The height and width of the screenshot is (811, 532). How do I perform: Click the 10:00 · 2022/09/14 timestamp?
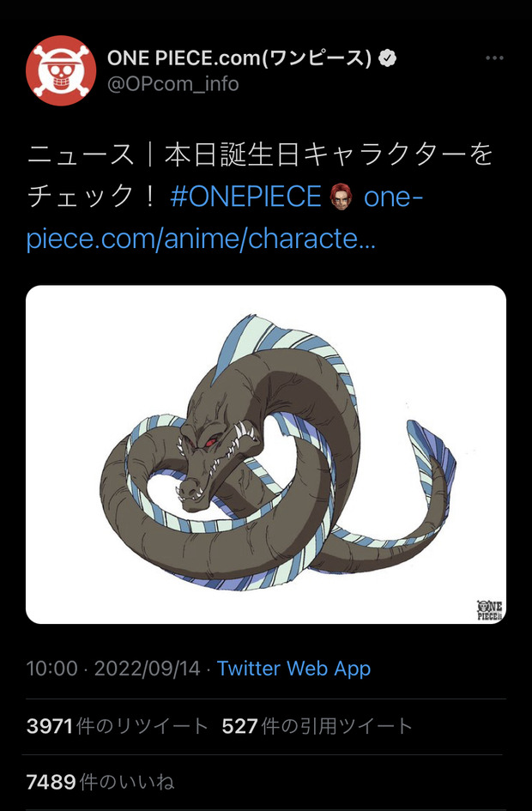(x=113, y=669)
